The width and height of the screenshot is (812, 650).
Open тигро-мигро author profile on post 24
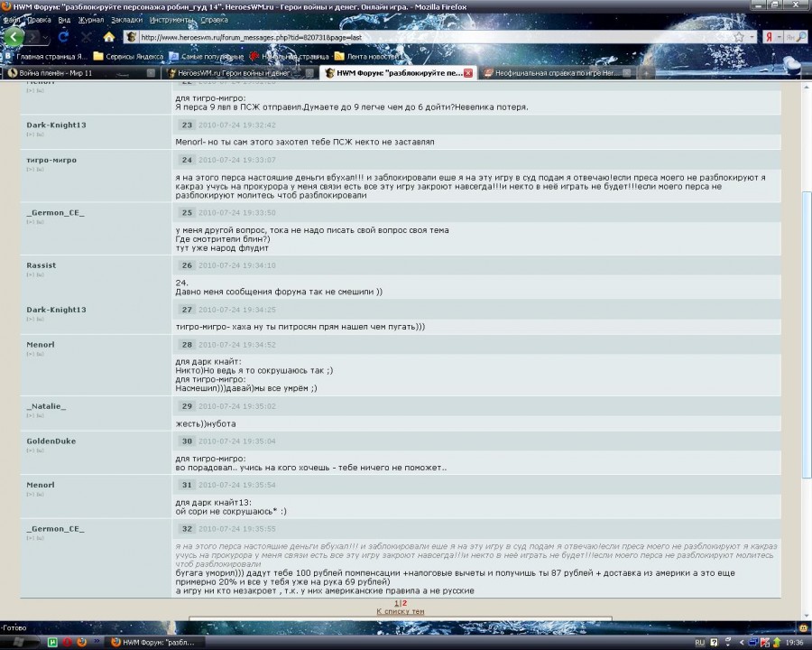(x=51, y=160)
